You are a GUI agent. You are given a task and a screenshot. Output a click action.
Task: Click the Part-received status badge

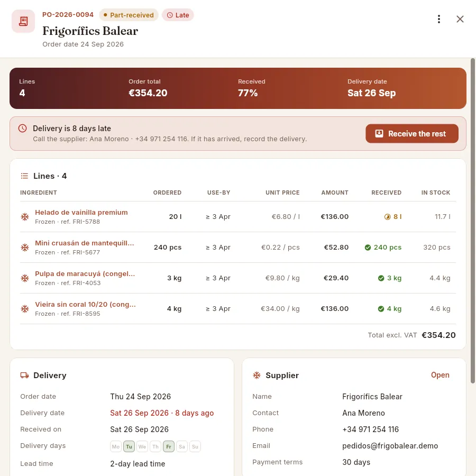click(x=129, y=15)
